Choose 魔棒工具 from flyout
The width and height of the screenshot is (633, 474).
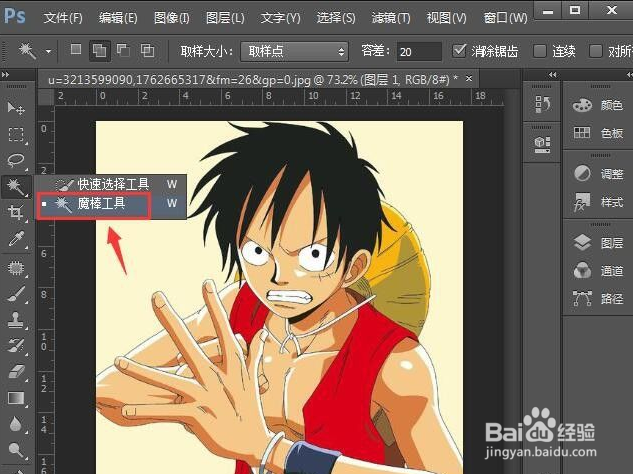tap(111, 203)
